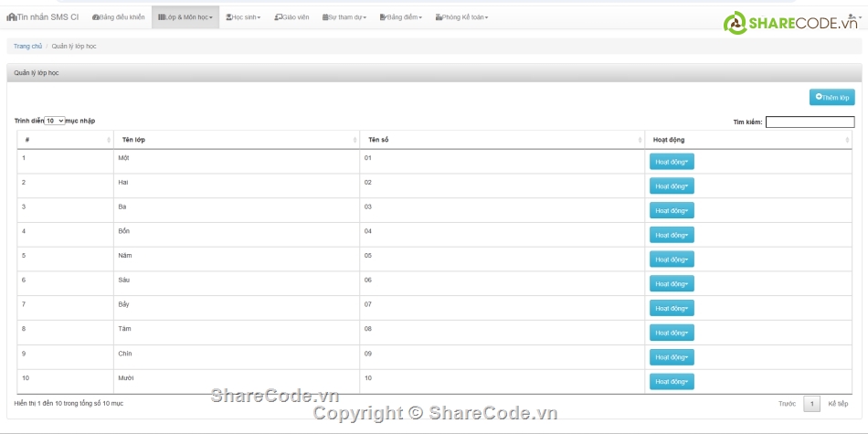The image size is (868, 434).
Task: Open the Tin nhắn SMS CI brand link
Action: (x=43, y=17)
